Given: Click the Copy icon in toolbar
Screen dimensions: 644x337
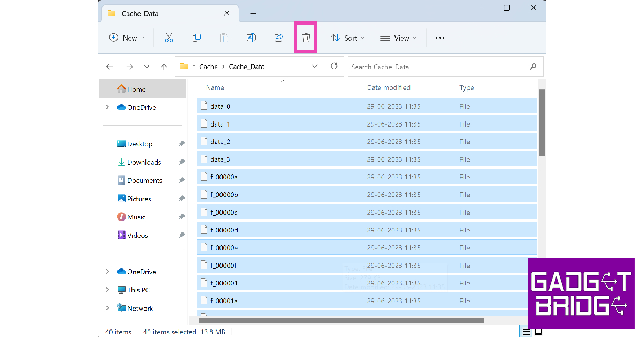Looking at the screenshot, I should click(x=196, y=38).
